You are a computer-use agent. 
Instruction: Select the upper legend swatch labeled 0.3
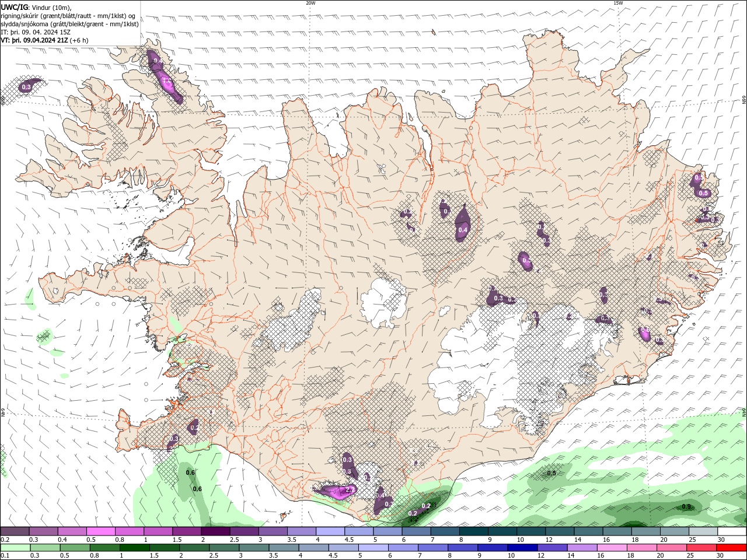[x=43, y=531]
